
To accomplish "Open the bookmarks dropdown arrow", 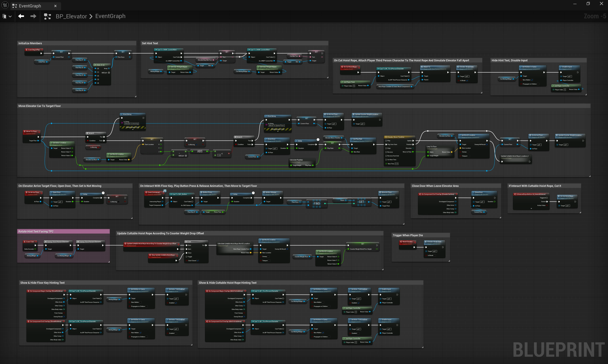I will 10,16.
